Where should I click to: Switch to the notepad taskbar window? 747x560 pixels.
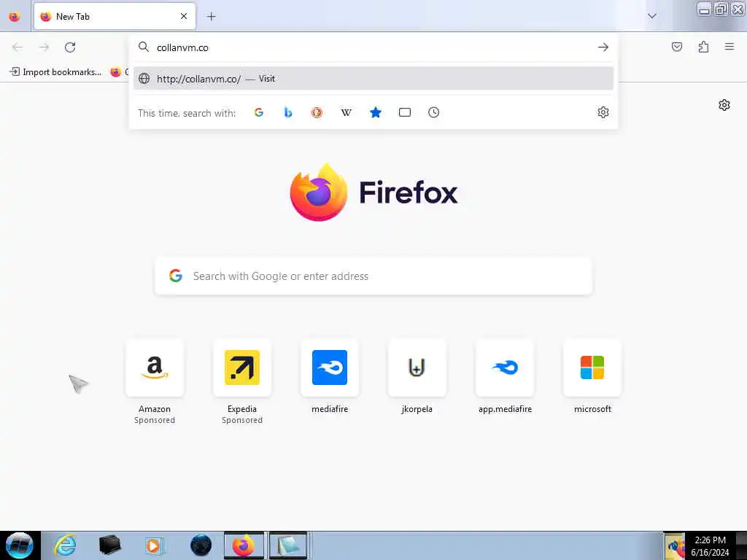tap(287, 545)
